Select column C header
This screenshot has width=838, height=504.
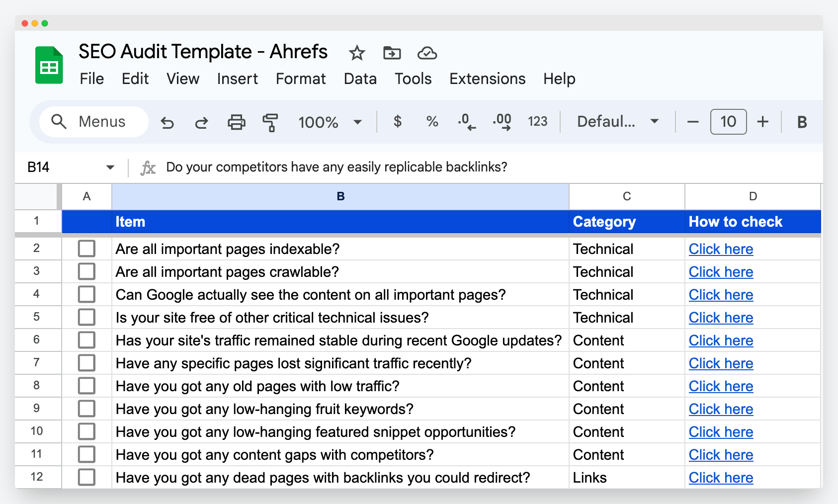pos(626,196)
